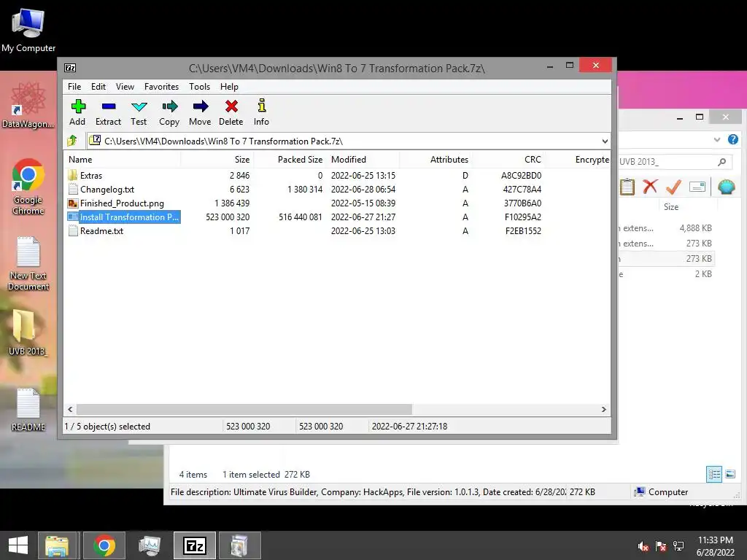This screenshot has width=747, height=560.
Task: Open the Favorites menu
Action: [161, 87]
